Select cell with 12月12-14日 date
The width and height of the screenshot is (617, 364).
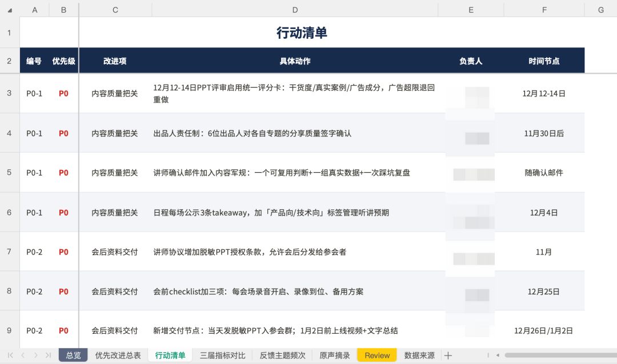pos(544,94)
